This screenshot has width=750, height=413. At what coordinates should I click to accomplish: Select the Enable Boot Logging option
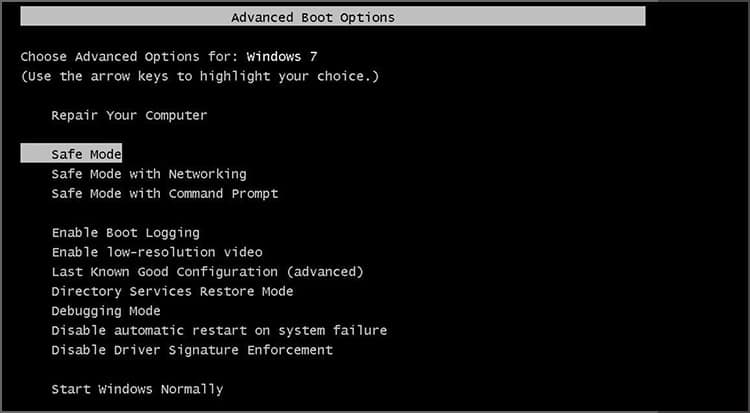125,233
